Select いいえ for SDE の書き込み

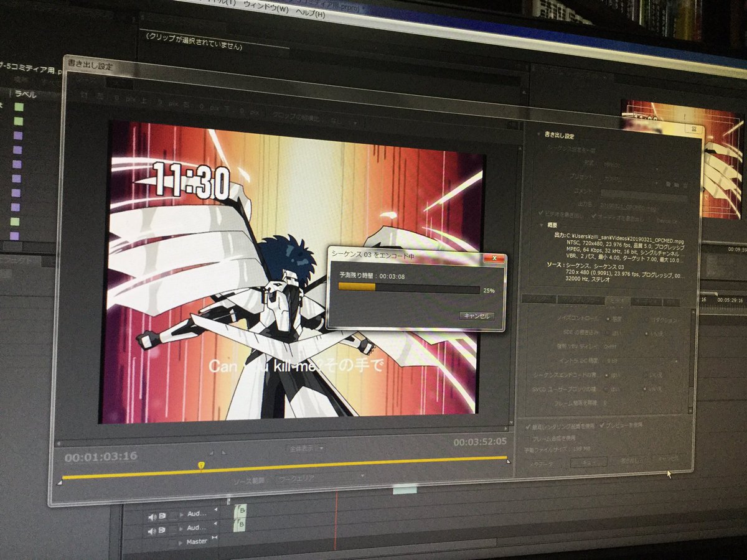646,334
